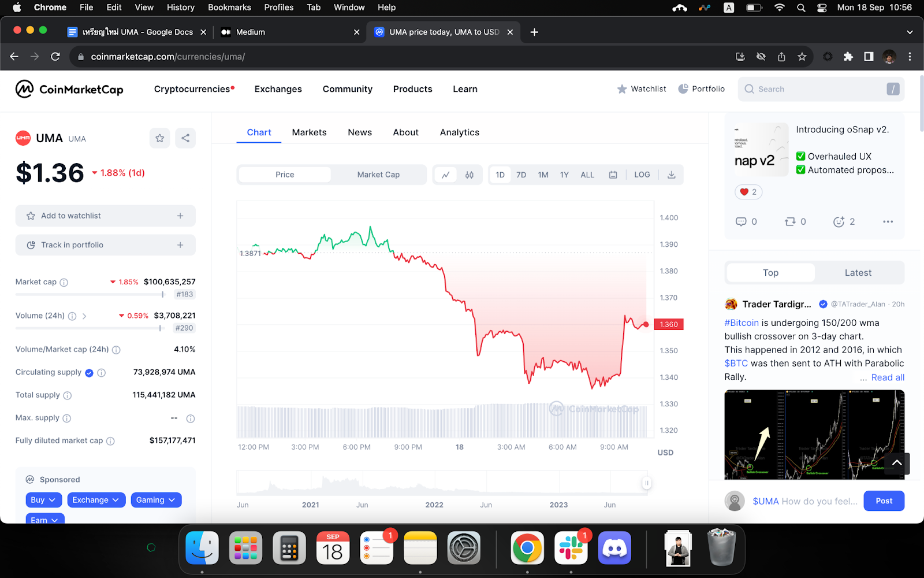Switch to the Medium browser tab
The image size is (924, 578).
[290, 32]
